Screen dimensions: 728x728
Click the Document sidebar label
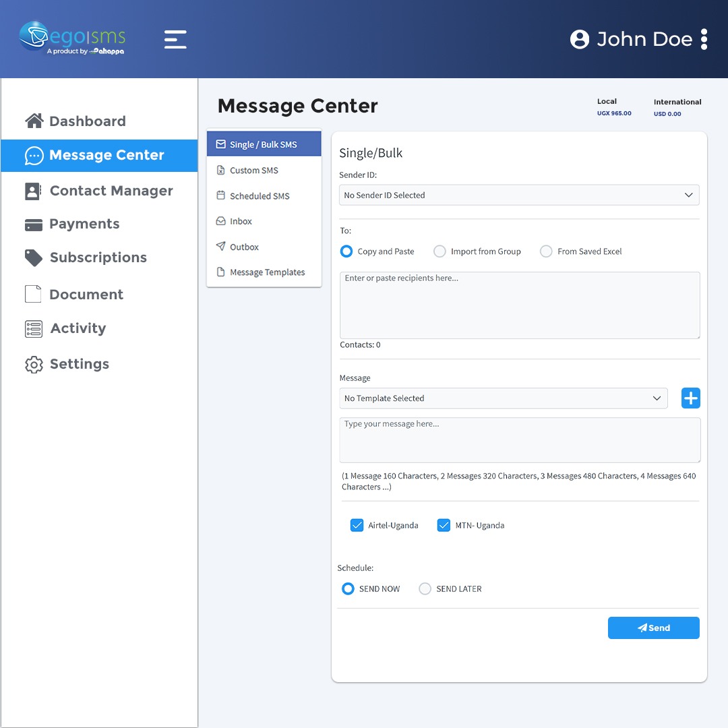(86, 295)
